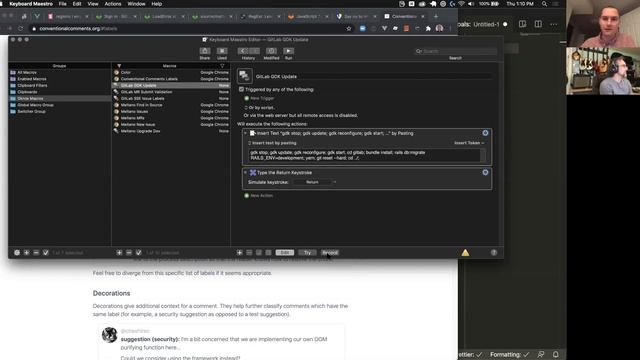Click the left sort triangle in the Macros header
Viewport: 640px width, 360px height.
pos(119,66)
